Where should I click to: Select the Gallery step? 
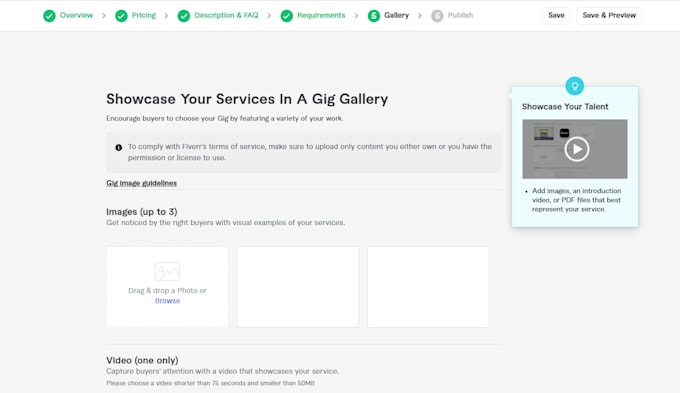click(x=396, y=15)
